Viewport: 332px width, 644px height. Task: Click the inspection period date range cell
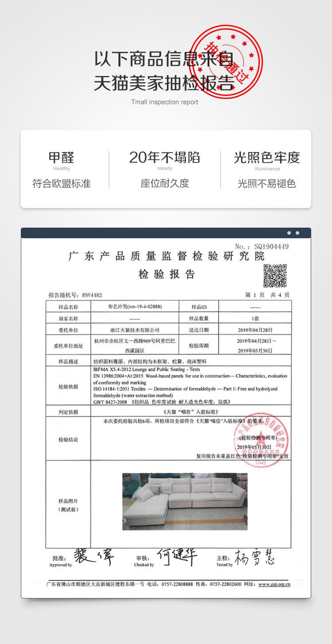pyautogui.click(x=255, y=346)
